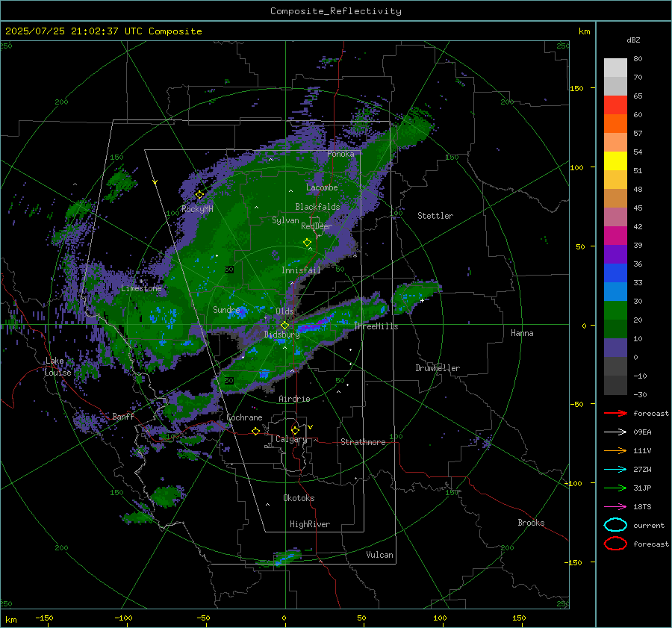Click the Limestone label
672x628 pixels.
pos(141,288)
